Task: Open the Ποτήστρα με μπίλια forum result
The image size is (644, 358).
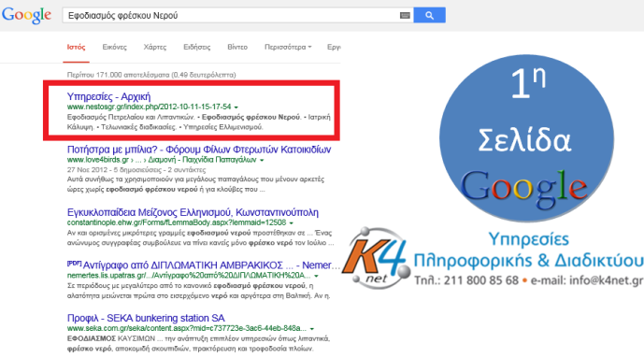Action: (x=199, y=150)
